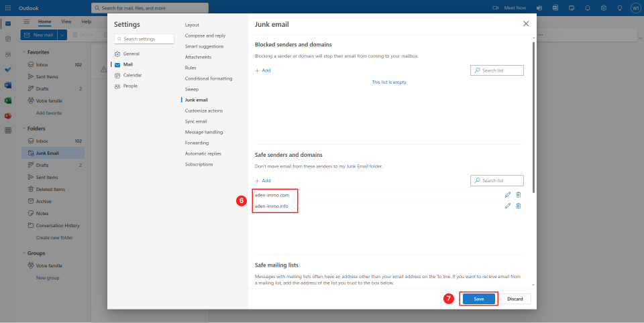Click the New group link

[x=48, y=278]
